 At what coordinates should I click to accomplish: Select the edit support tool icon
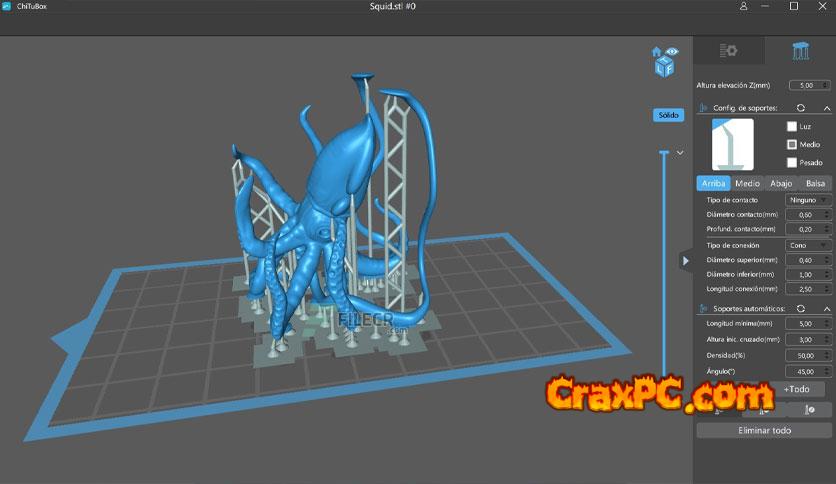tap(810, 409)
